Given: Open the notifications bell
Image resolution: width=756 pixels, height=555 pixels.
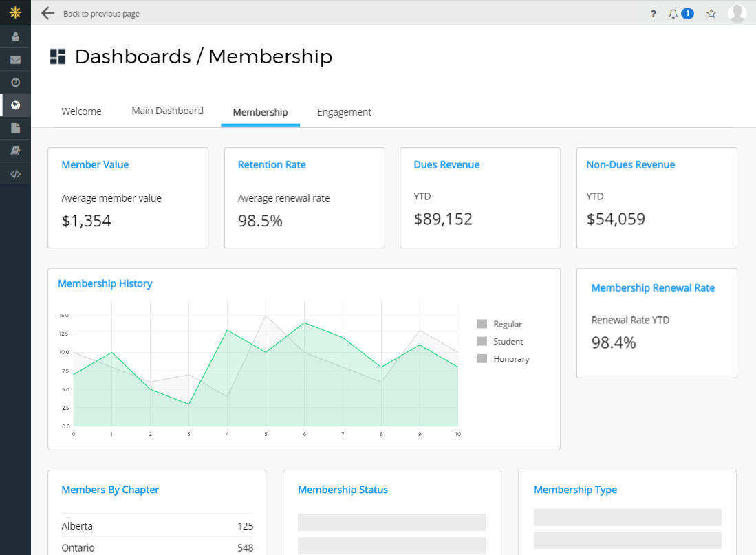Looking at the screenshot, I should pyautogui.click(x=673, y=14).
